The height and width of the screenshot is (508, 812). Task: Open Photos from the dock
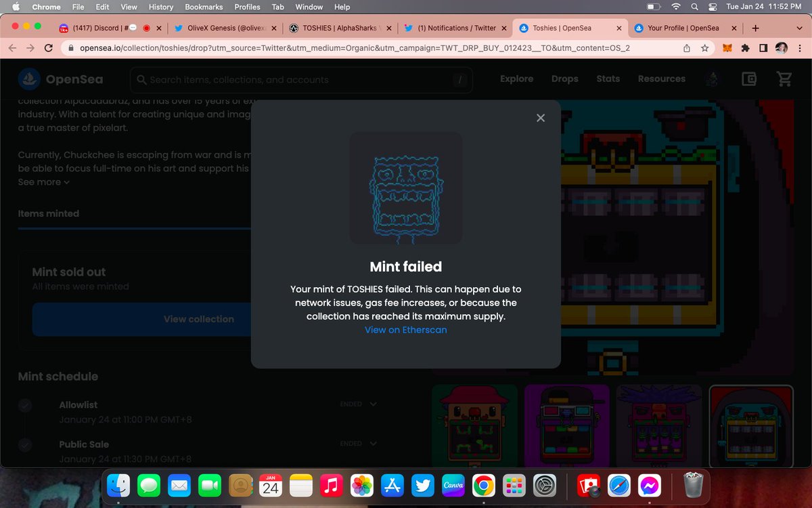click(361, 486)
